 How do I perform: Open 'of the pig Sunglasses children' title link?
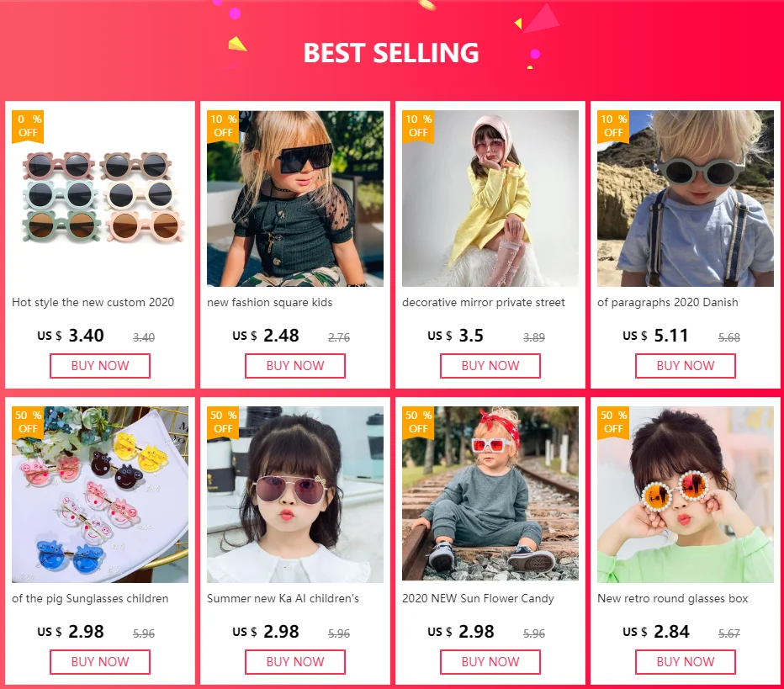tap(90, 598)
